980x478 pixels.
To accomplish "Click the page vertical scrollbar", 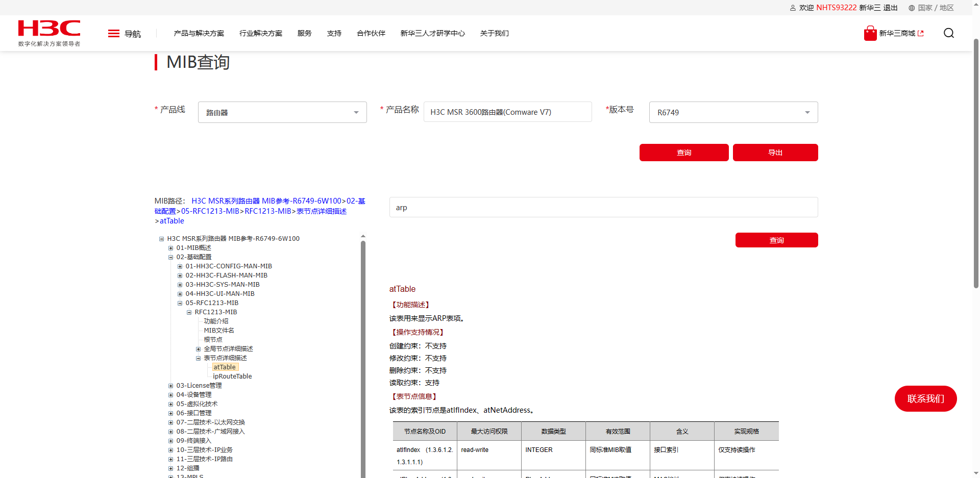I will [976, 163].
